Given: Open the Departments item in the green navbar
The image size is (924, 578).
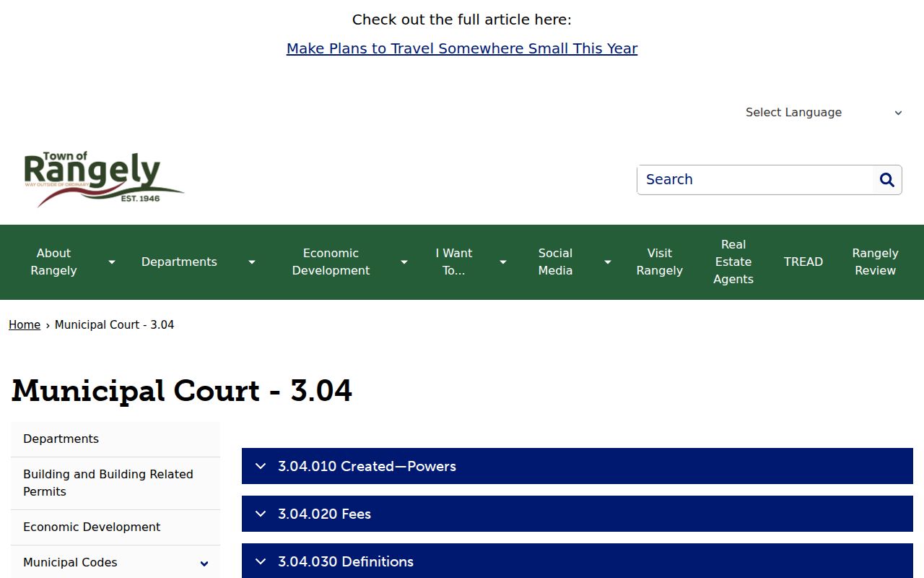Looking at the screenshot, I should point(179,262).
